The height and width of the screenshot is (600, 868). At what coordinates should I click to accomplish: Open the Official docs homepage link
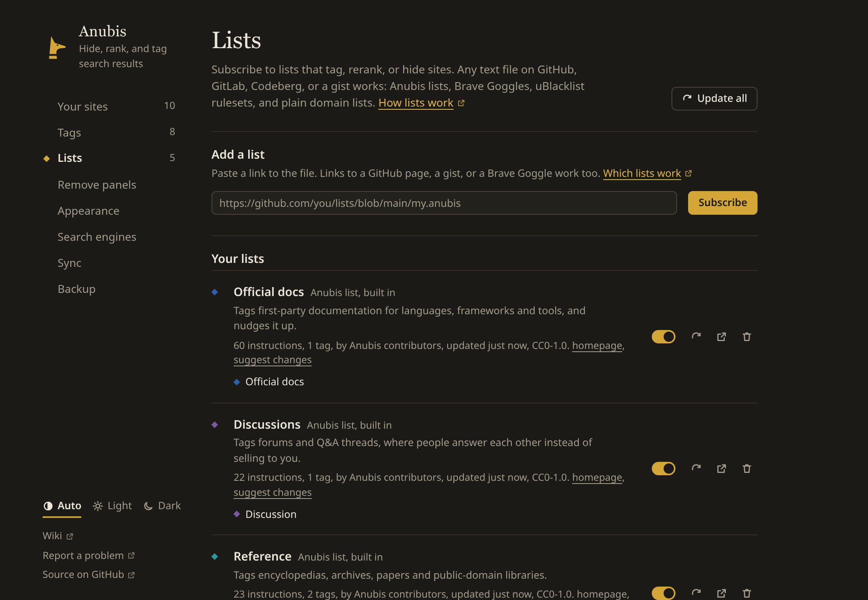(597, 345)
